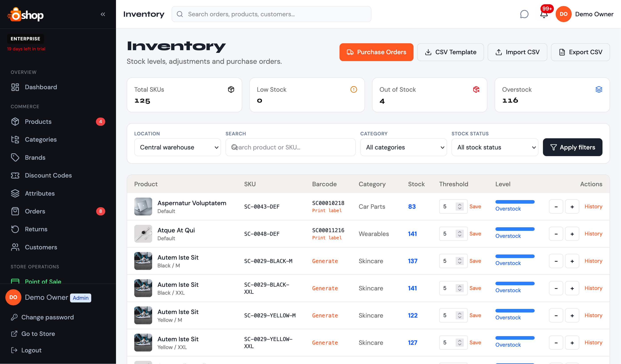Click the shop logo

click(x=25, y=14)
